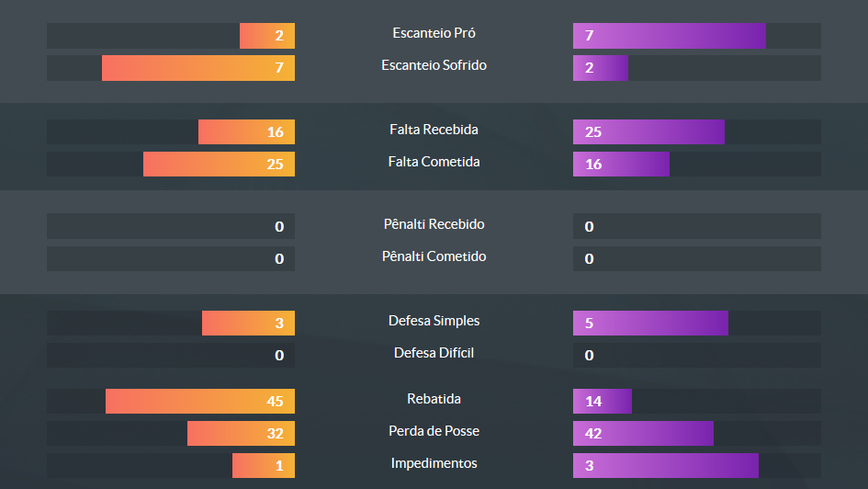Click the purple Impedimentos bar showing 3
Screen dimensions: 868x489
[x=666, y=465]
